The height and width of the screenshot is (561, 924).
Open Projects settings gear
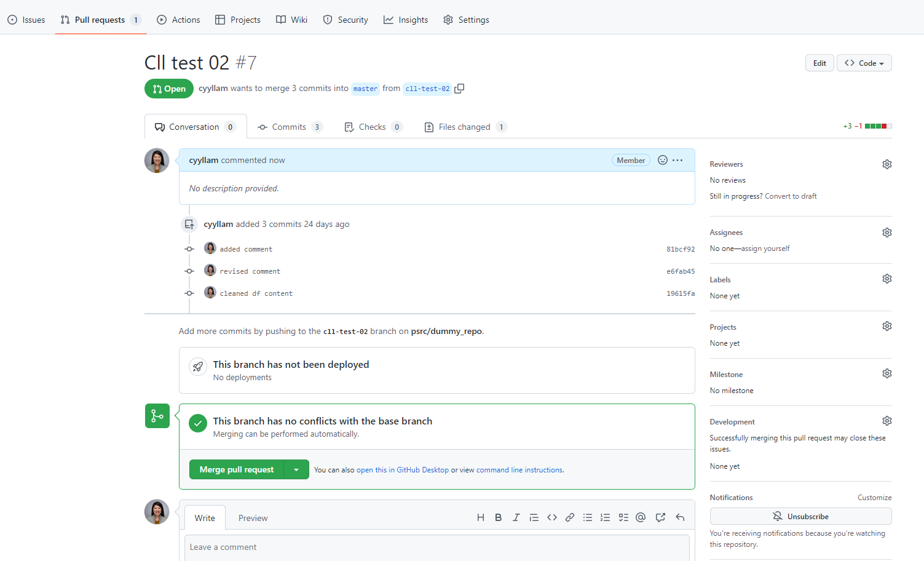(887, 326)
